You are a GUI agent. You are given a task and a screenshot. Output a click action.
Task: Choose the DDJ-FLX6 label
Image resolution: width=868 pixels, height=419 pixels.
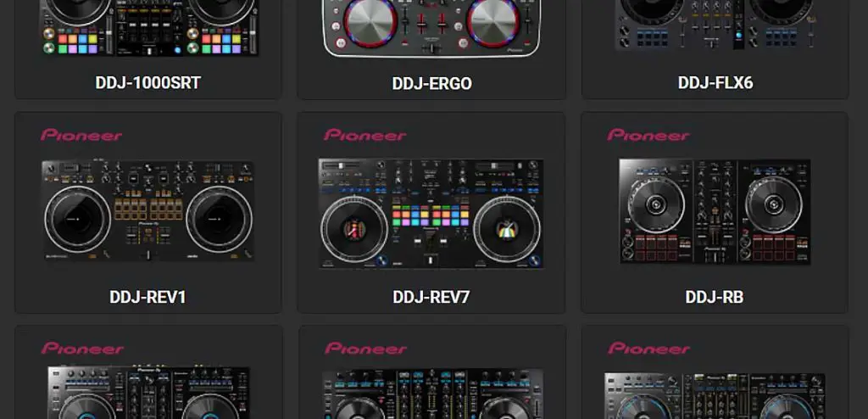715,83
